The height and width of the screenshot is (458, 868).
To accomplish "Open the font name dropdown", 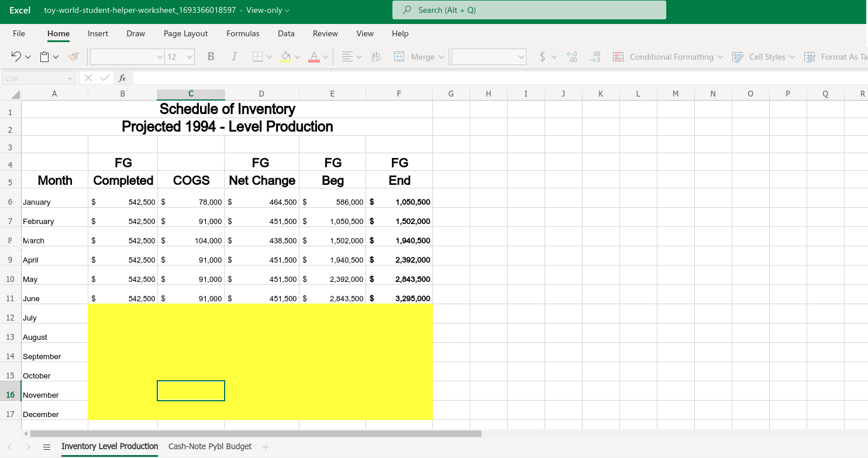I will (x=160, y=57).
